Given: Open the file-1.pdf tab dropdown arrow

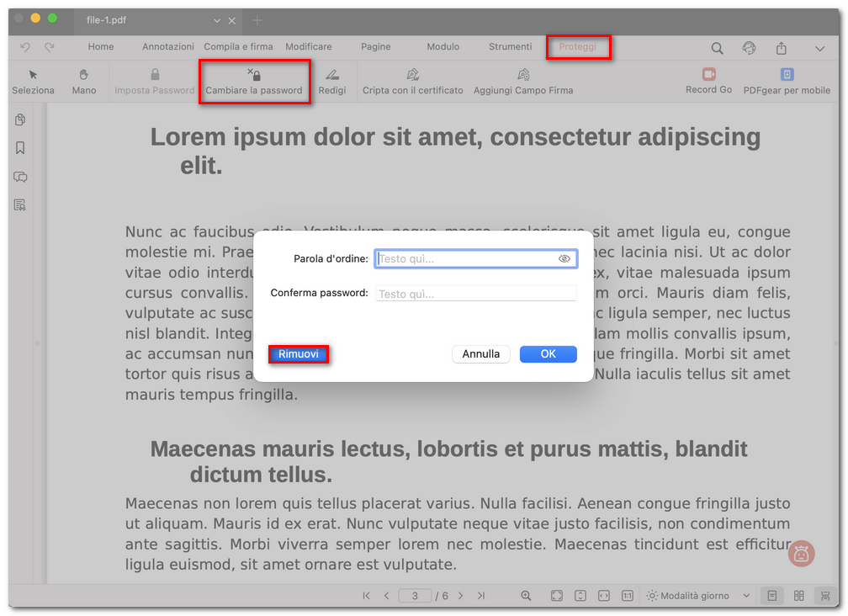Looking at the screenshot, I should click(x=217, y=20).
